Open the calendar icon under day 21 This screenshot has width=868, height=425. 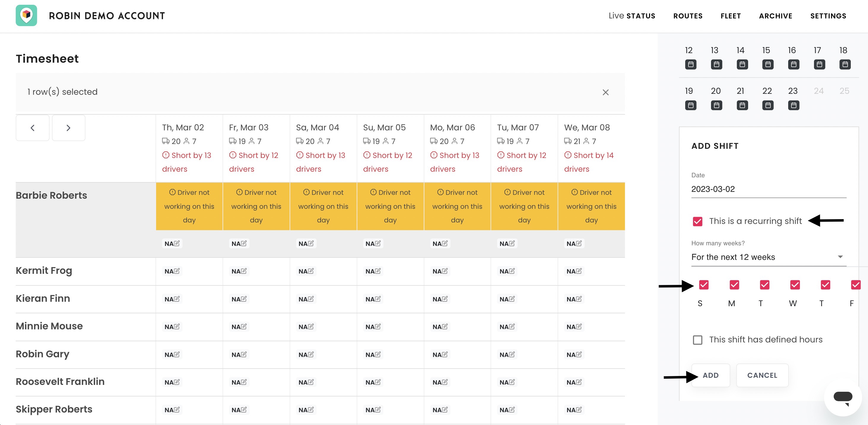coord(742,105)
